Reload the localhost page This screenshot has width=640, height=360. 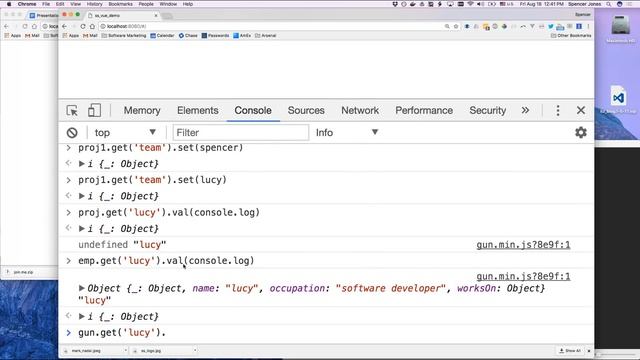click(83, 26)
